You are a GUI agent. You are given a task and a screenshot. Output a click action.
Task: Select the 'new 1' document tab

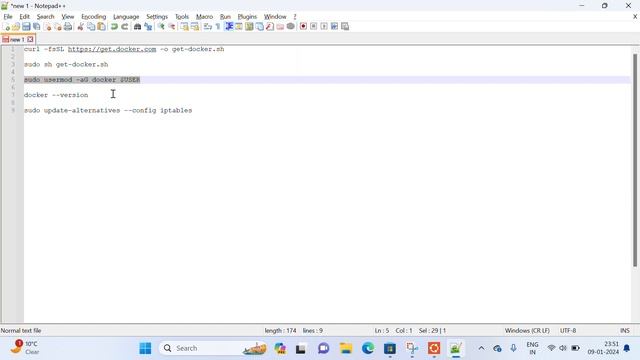18,40
